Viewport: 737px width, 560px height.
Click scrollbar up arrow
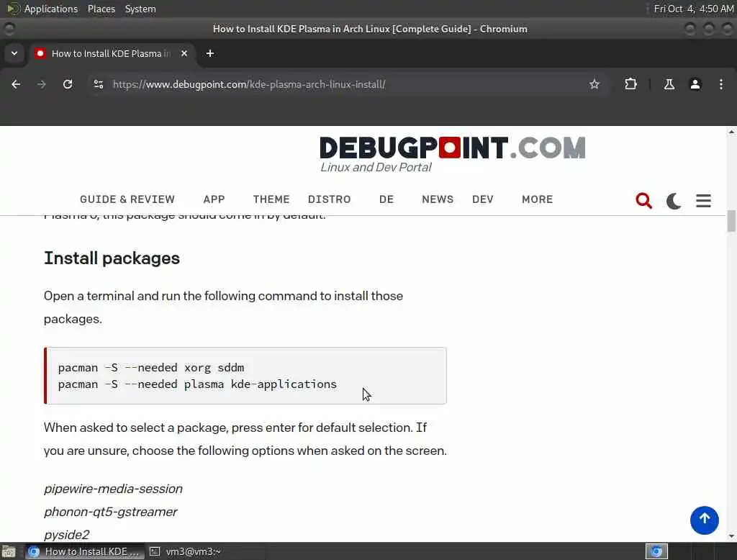731,132
